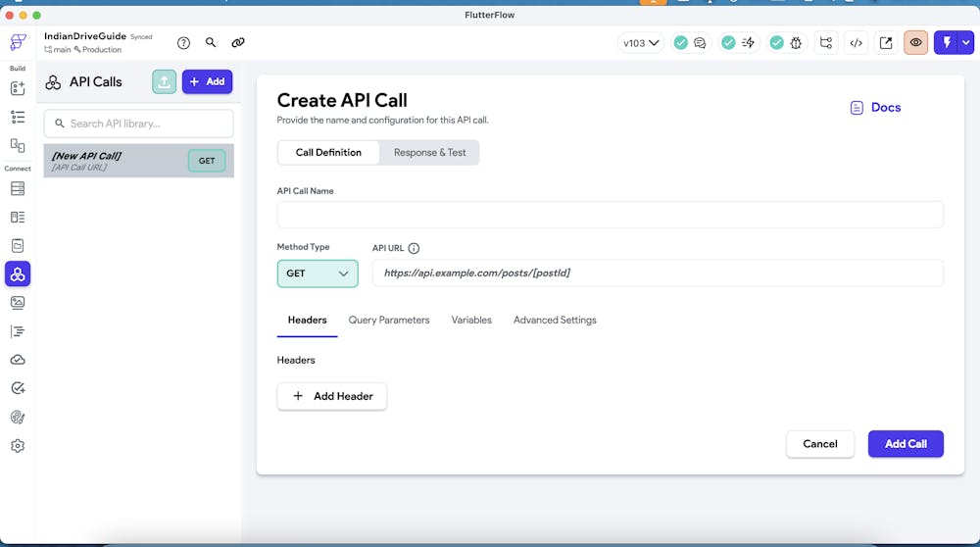Select the Headers tab

[307, 321]
